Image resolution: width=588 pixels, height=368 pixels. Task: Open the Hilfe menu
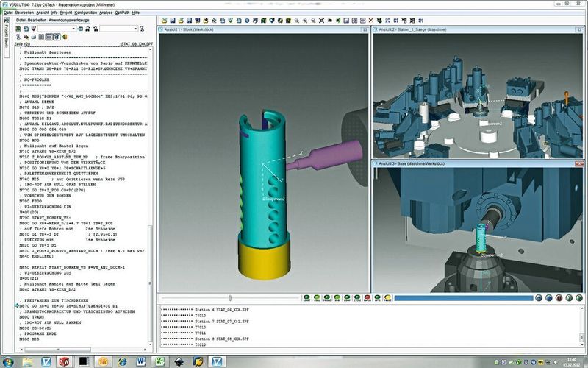(x=136, y=13)
